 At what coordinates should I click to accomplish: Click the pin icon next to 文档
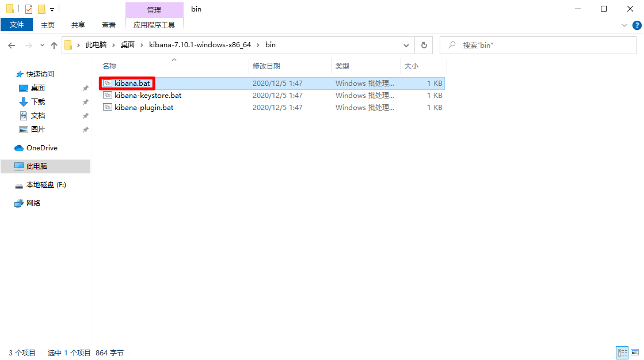(x=85, y=116)
